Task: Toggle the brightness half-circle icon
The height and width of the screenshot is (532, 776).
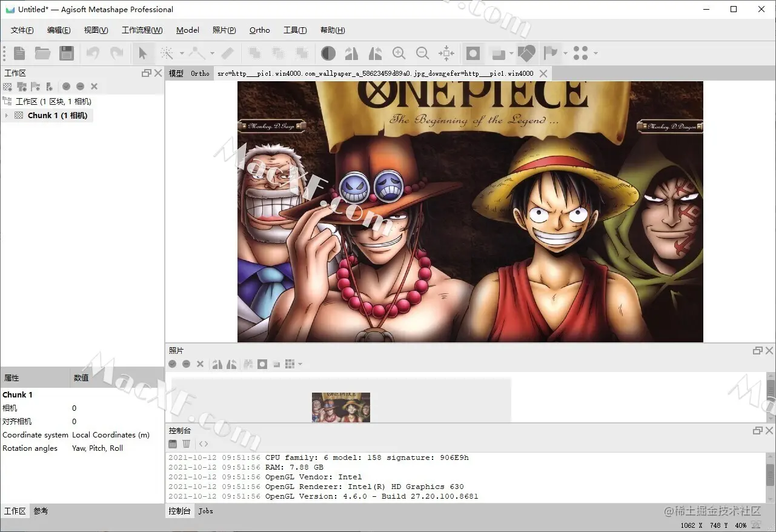Action: pos(328,53)
